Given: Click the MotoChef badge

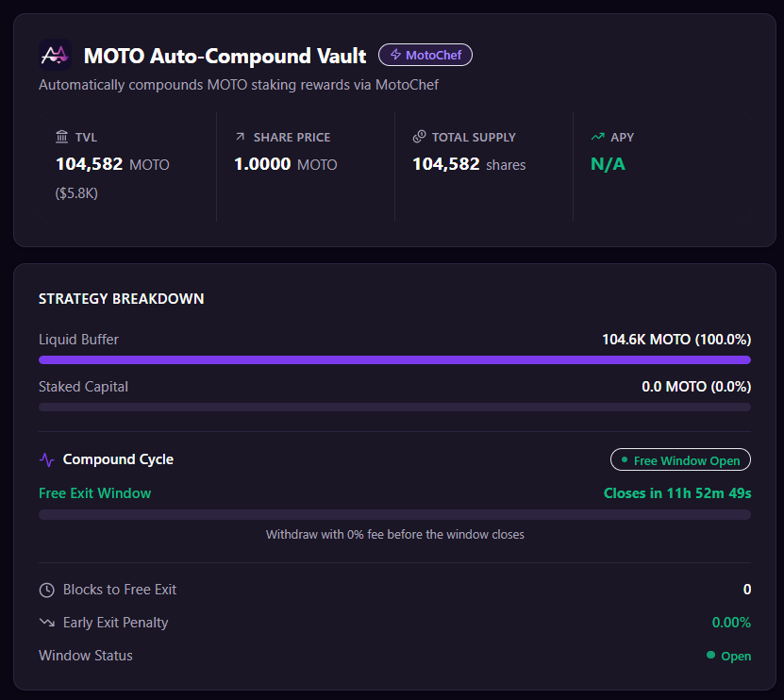Looking at the screenshot, I should [425, 55].
